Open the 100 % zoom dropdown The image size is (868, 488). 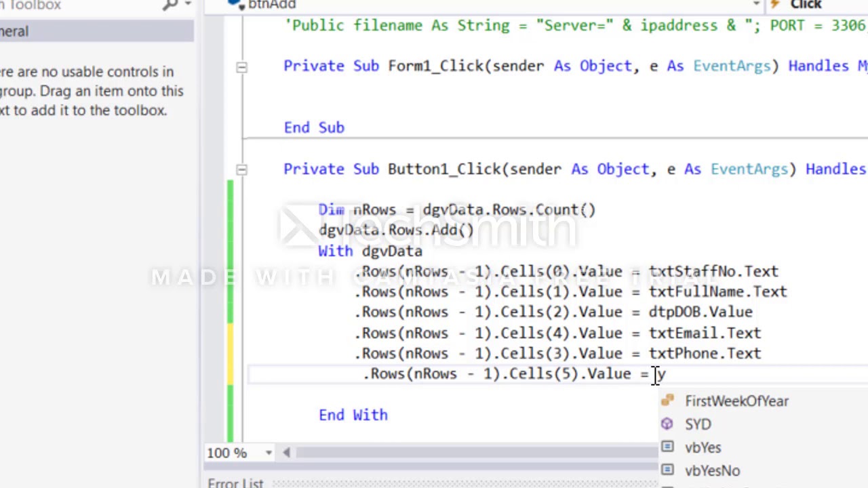tap(269, 453)
